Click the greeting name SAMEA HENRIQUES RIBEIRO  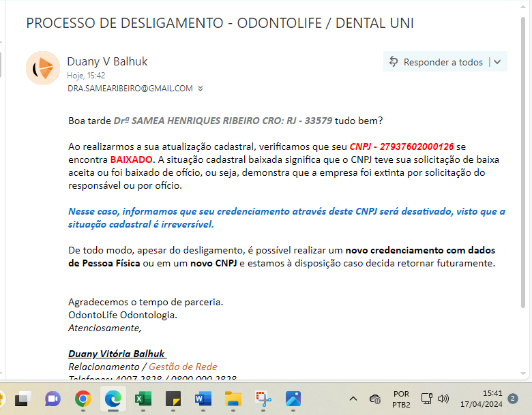196,121
